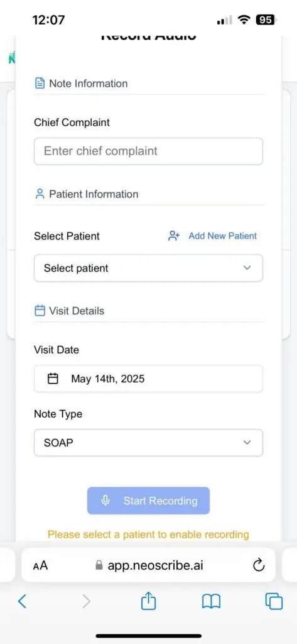Tap the Safari back arrow
This screenshot has width=297, height=644.
[22, 602]
